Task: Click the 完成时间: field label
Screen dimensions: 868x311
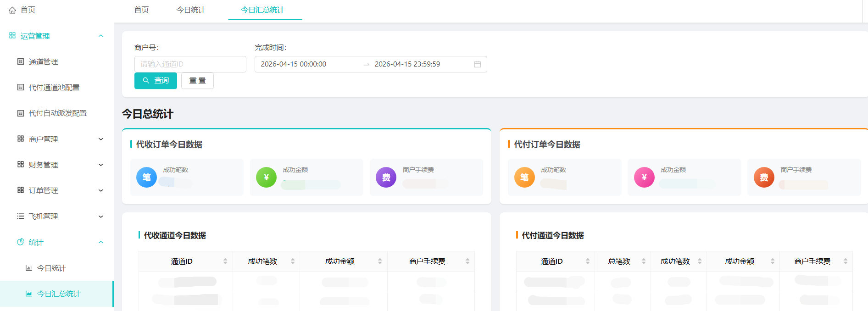Action: click(x=271, y=48)
